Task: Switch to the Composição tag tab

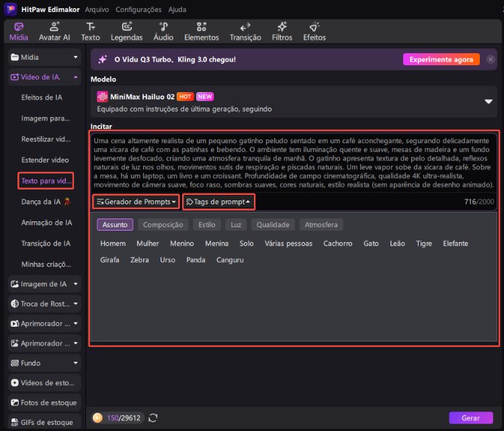Action: 163,225
